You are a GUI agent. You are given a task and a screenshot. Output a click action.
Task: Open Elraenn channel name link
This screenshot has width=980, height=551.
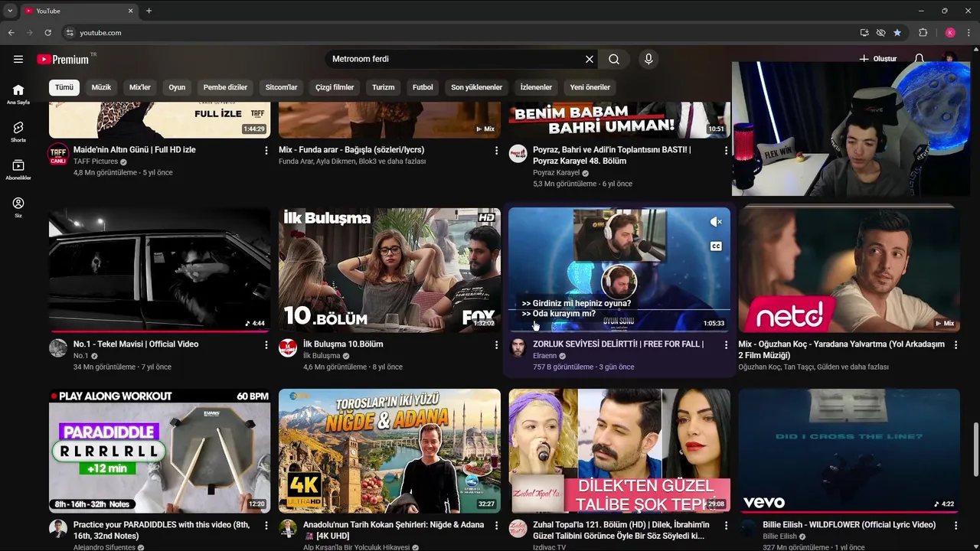click(544, 356)
